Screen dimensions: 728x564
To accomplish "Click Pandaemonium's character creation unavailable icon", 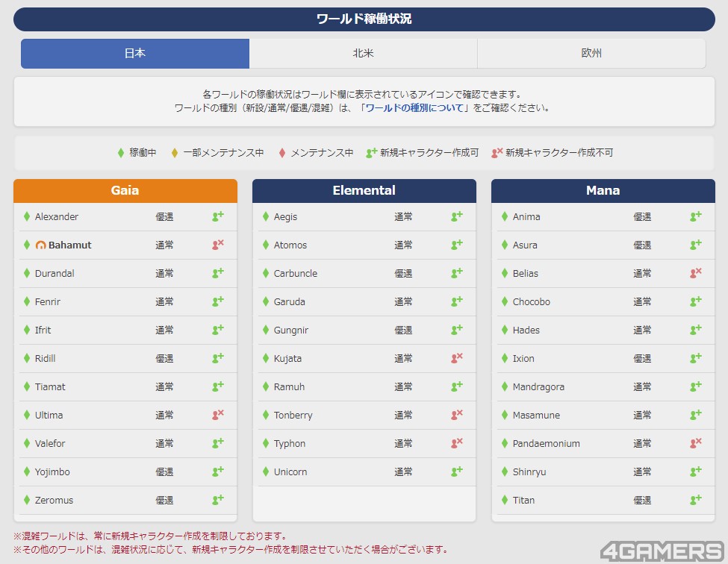I will [x=696, y=443].
